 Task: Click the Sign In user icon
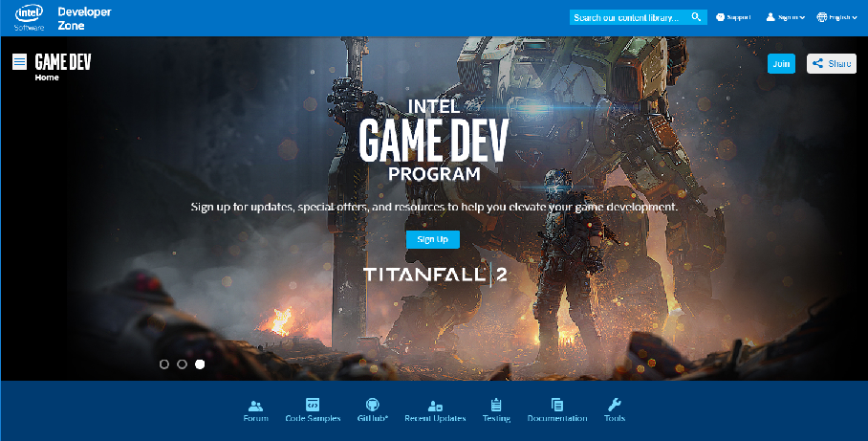point(770,17)
